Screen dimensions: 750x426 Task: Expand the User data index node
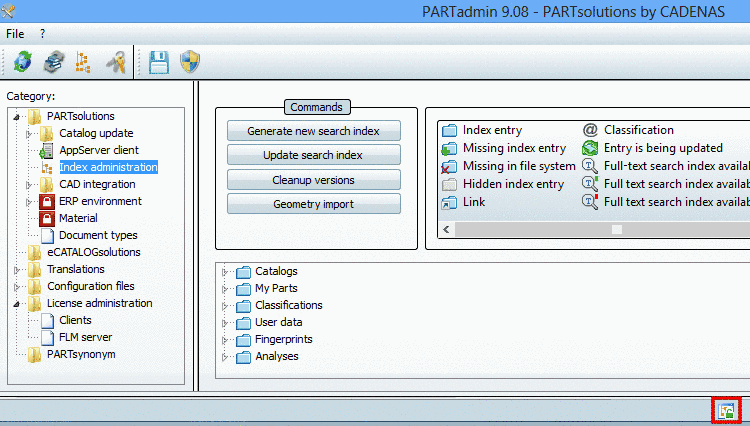pos(225,323)
